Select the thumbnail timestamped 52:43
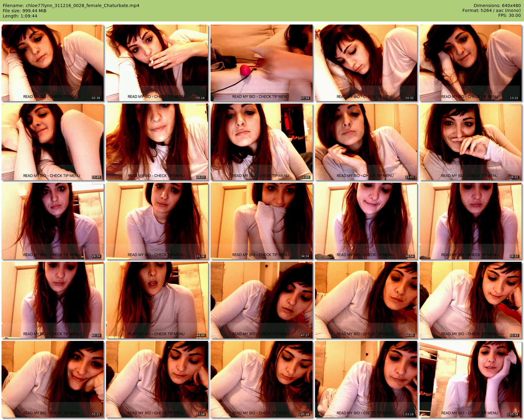This screenshot has width=524, height=420. pos(470,300)
